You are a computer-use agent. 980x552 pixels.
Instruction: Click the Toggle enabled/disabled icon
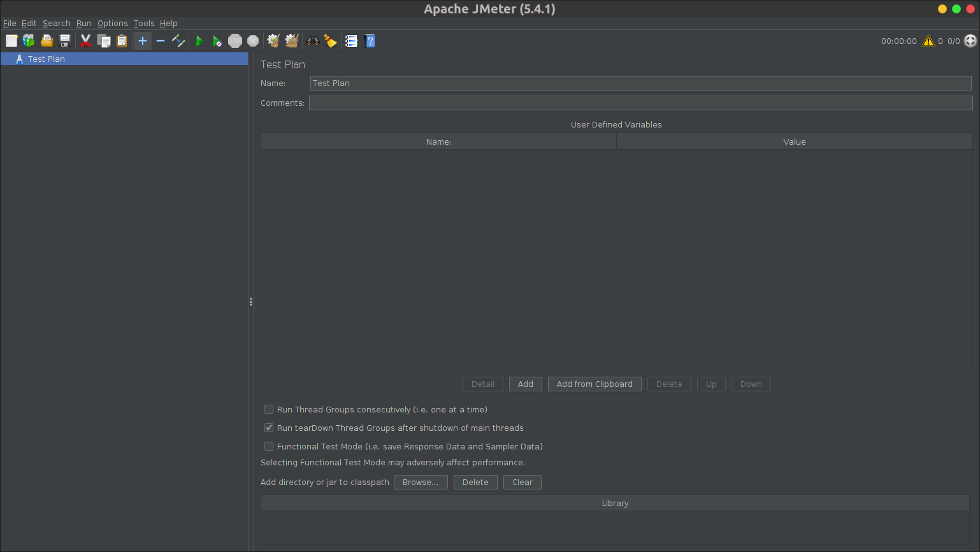click(x=178, y=41)
